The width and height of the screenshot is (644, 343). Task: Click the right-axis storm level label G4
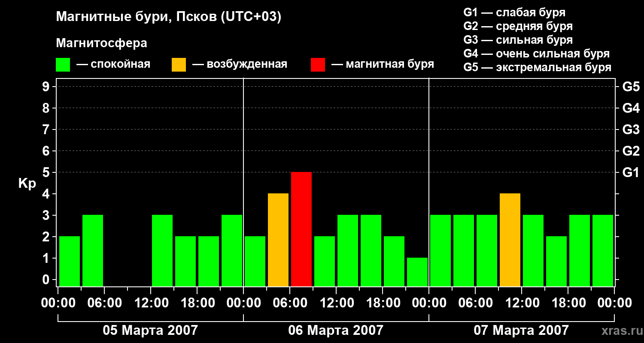click(x=631, y=108)
